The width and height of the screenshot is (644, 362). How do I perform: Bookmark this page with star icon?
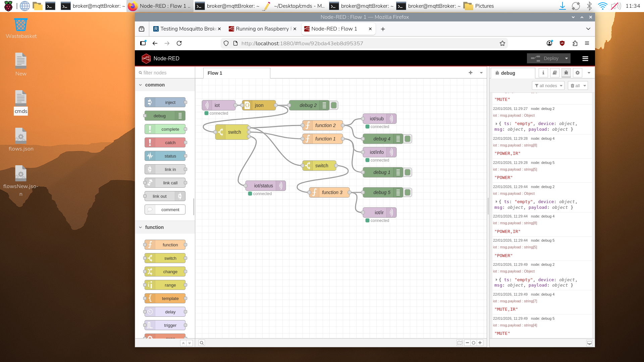[x=502, y=43]
